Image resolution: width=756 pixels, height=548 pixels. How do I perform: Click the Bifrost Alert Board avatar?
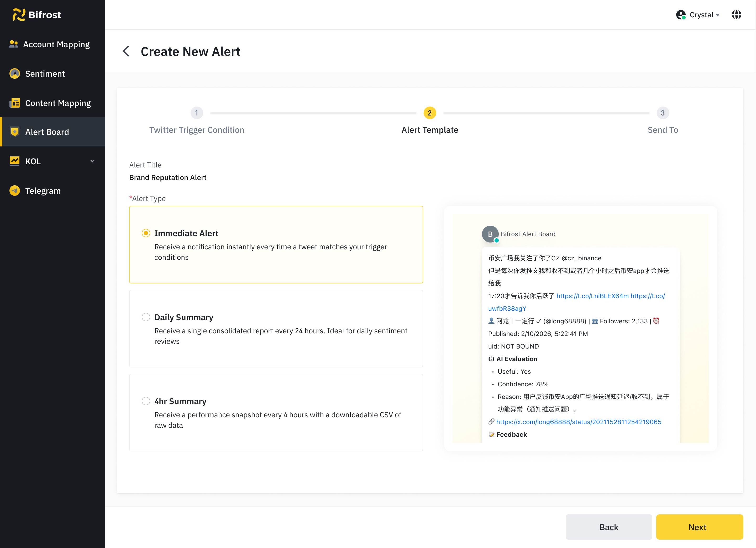coord(490,234)
